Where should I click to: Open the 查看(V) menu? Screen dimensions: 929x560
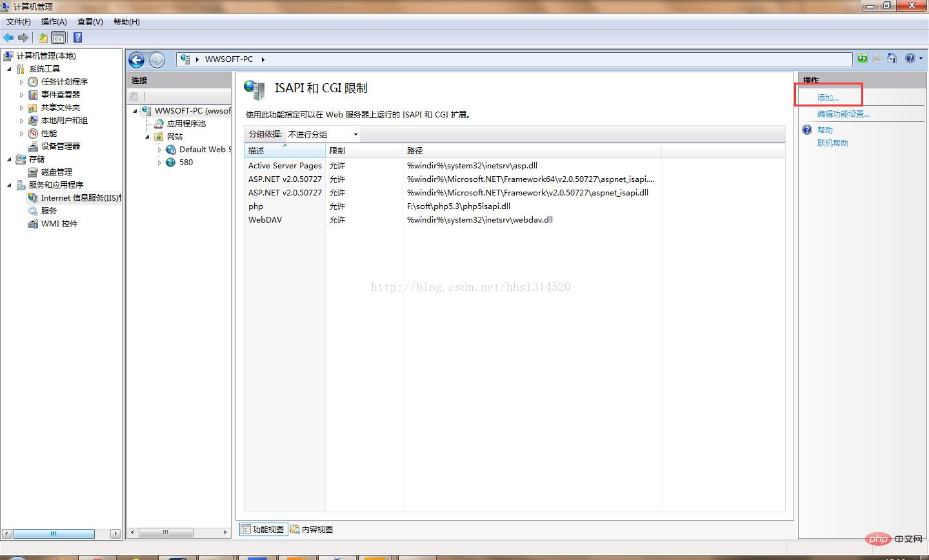pos(90,22)
